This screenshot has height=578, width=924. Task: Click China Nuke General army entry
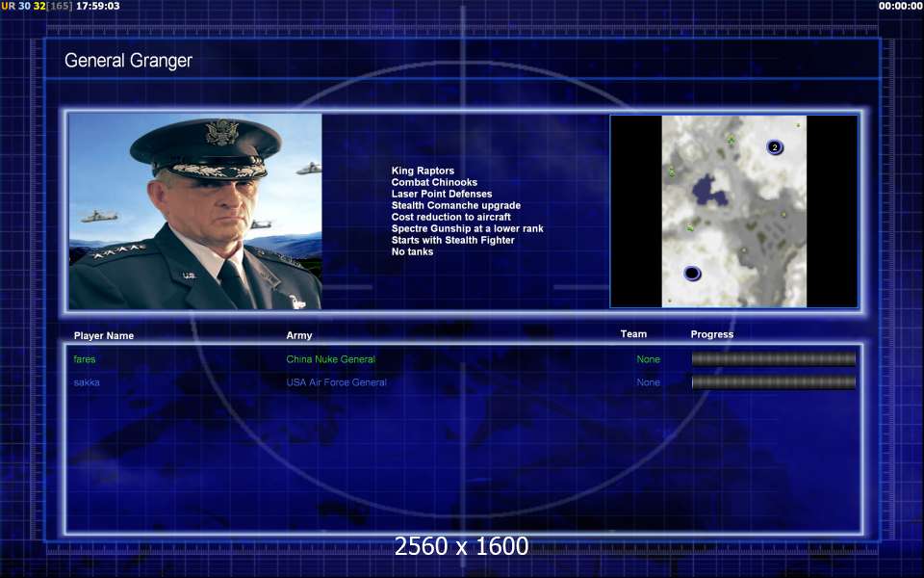[x=330, y=359]
